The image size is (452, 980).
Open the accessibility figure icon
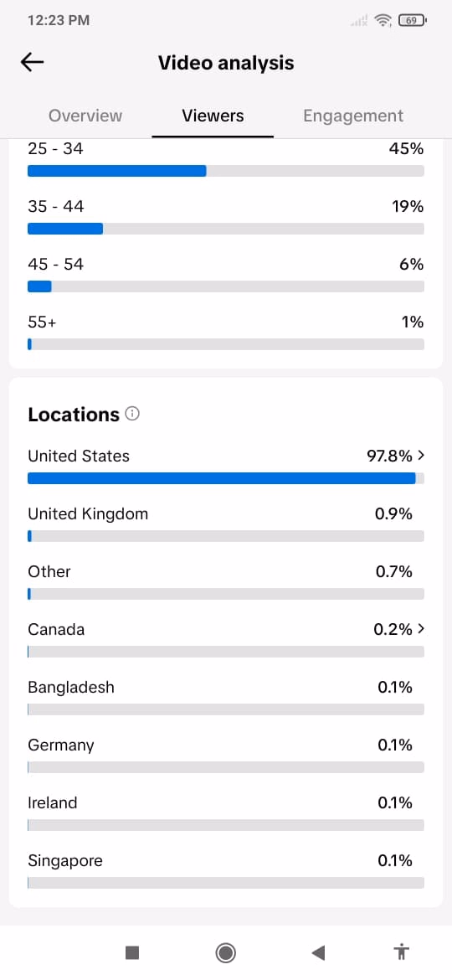pos(402,952)
